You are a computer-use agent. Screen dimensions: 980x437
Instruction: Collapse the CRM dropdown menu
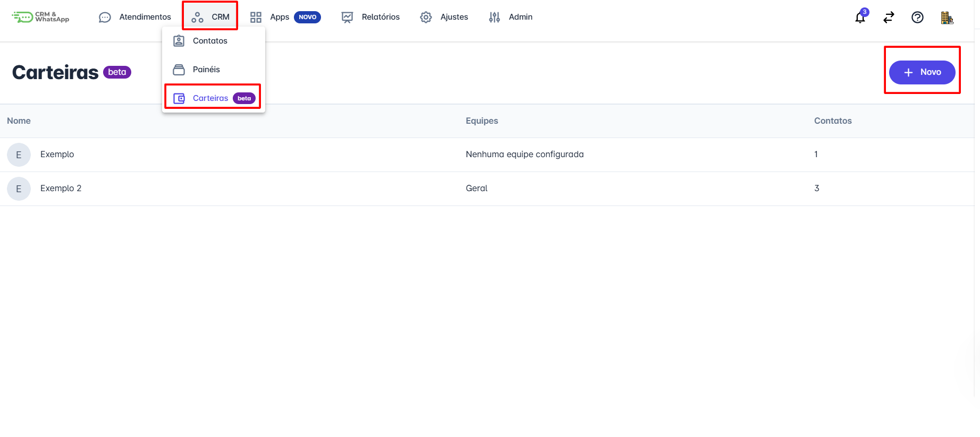click(x=210, y=17)
